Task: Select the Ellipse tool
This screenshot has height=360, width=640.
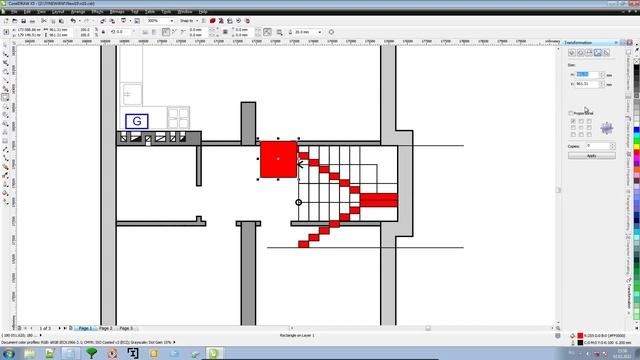Action: [6, 106]
